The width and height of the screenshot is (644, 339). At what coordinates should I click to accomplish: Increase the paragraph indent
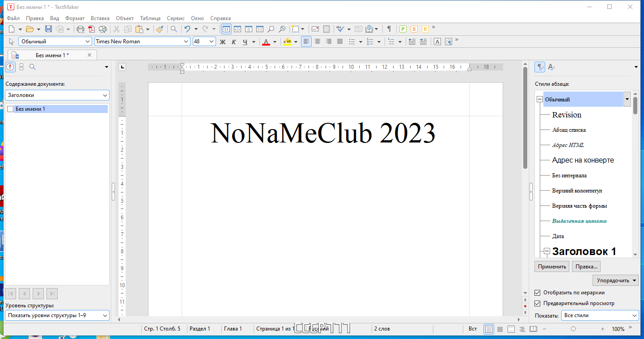coord(423,42)
